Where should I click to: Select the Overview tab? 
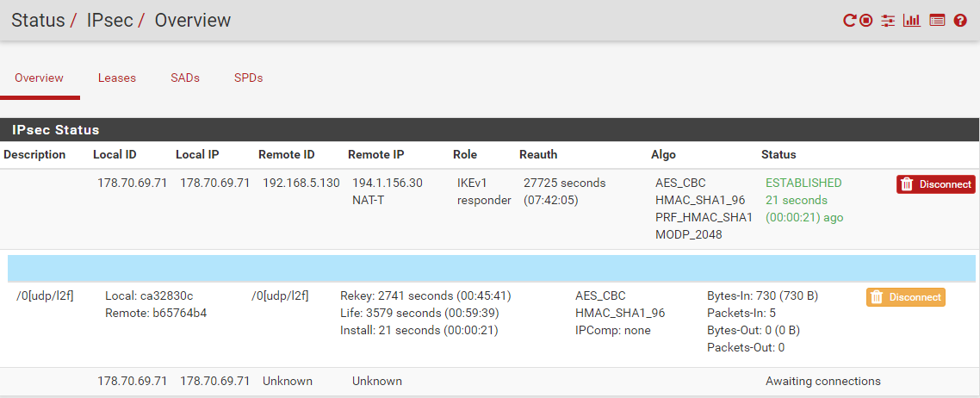(x=40, y=78)
